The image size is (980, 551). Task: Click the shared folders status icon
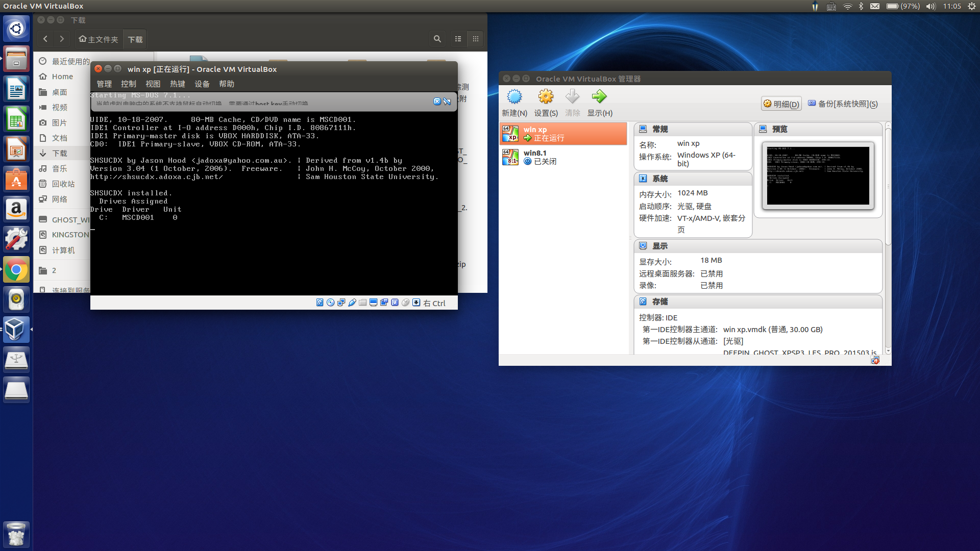[x=362, y=303]
